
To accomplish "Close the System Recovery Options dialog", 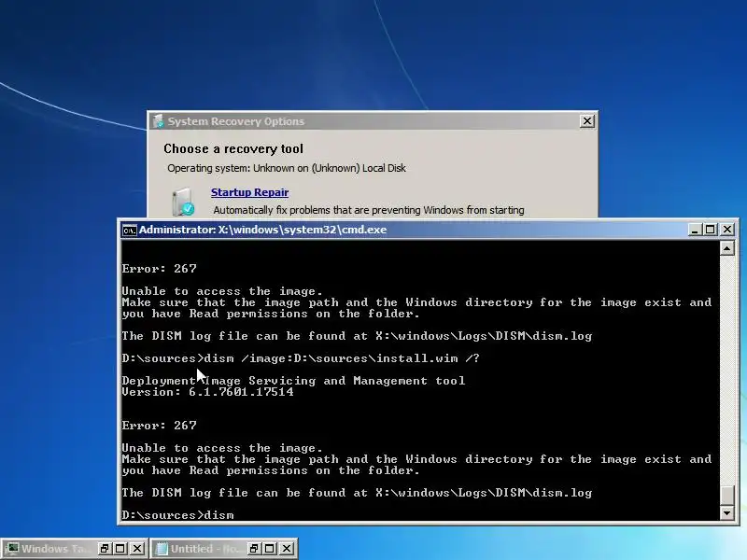I will (x=587, y=121).
